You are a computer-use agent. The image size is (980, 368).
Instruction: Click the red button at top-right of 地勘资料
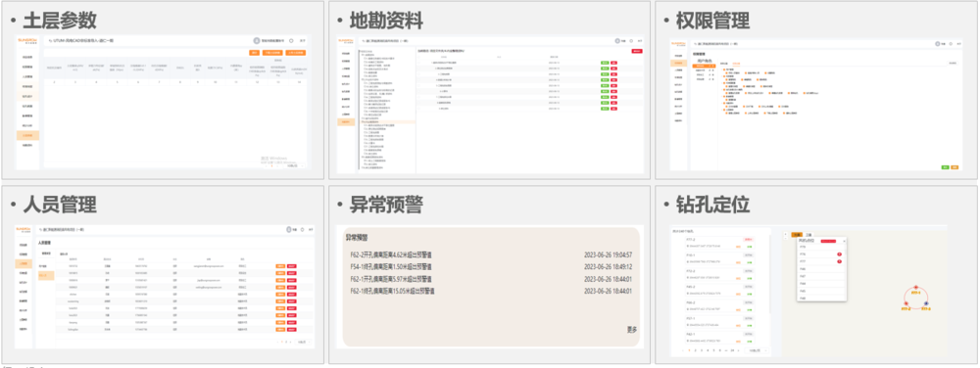click(637, 51)
